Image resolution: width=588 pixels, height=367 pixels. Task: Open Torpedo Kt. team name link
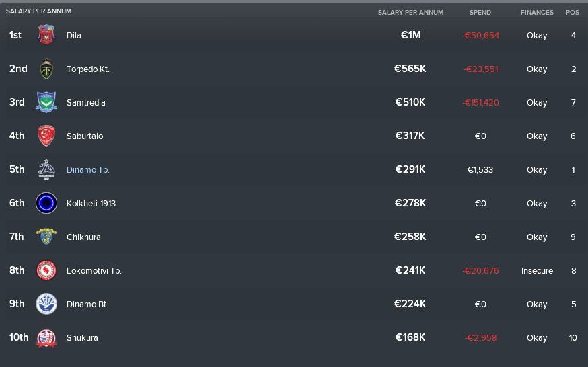(x=87, y=69)
